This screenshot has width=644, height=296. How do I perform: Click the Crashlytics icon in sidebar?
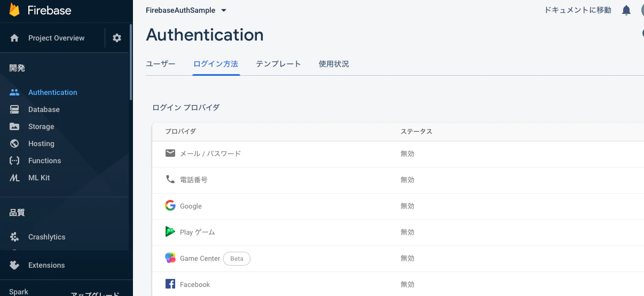click(x=14, y=237)
